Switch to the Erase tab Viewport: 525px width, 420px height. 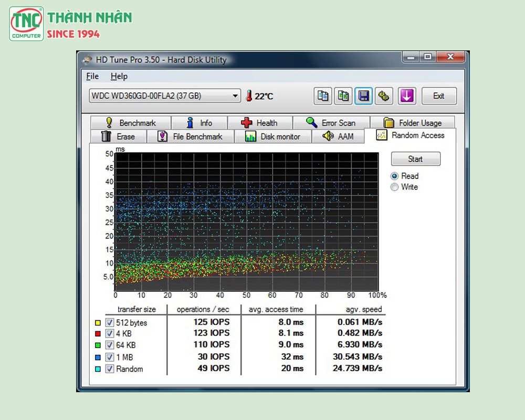(x=119, y=136)
